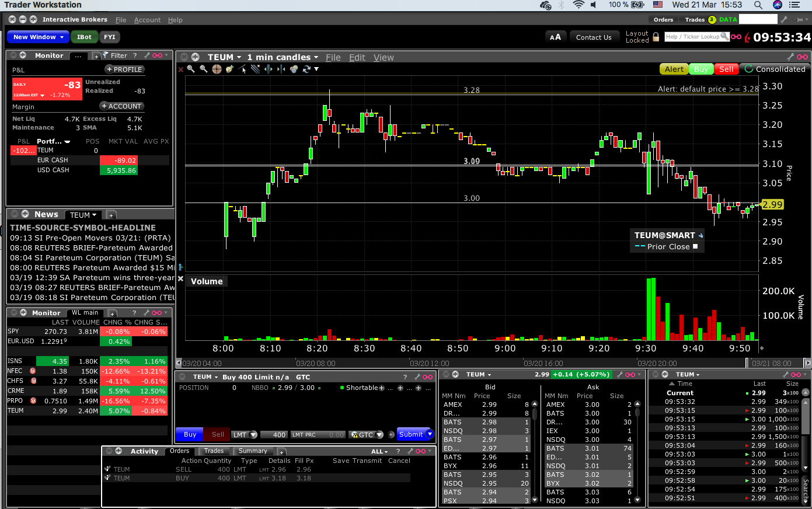Switch to the Summary tab in Activity panel
Viewport: 812px width, 509px height.
(x=253, y=451)
